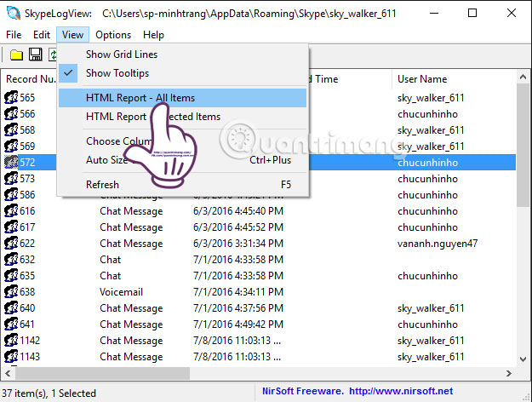Image resolution: width=532 pixels, height=402 pixels.
Task: Click the chat icon on record 640
Action: [x=11, y=308]
